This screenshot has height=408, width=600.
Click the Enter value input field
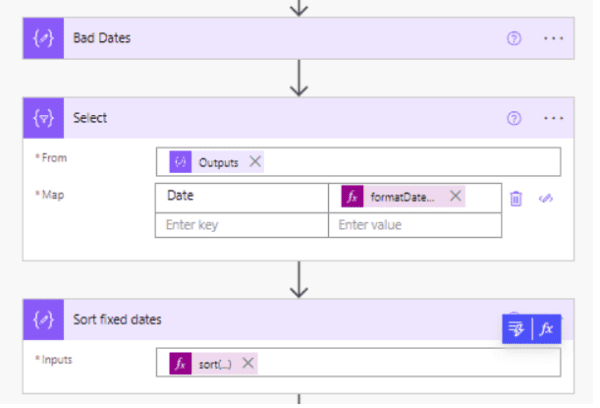point(414,225)
